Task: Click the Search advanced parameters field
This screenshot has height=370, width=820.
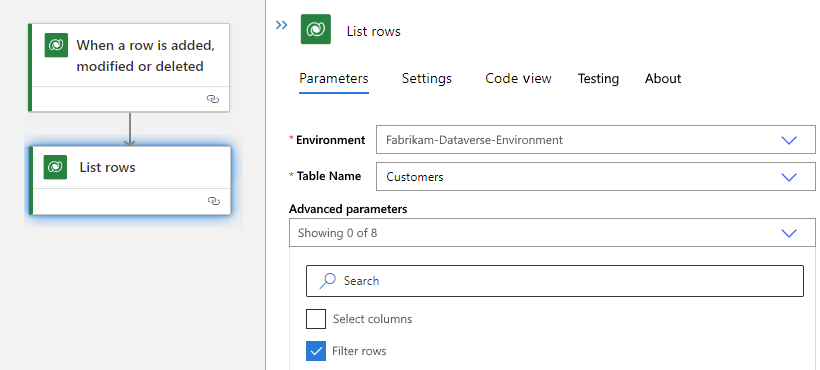Action: [555, 281]
